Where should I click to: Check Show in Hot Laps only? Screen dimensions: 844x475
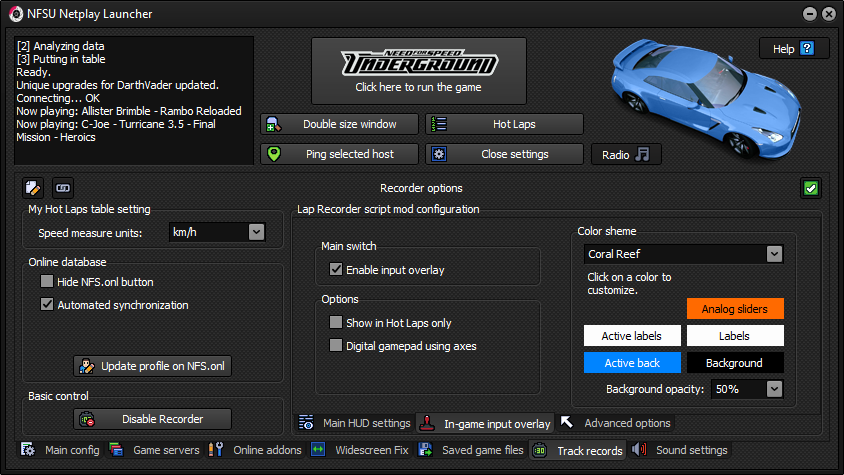tap(336, 323)
